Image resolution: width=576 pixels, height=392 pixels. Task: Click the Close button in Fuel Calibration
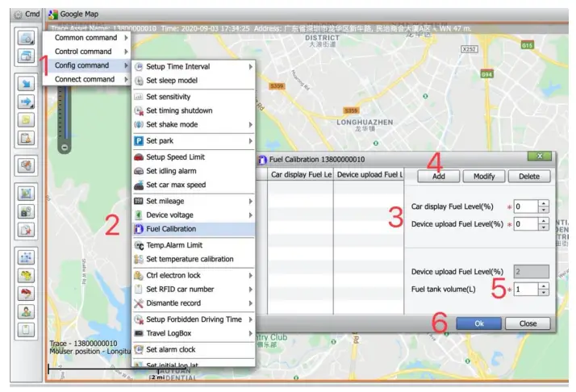pyautogui.click(x=528, y=323)
